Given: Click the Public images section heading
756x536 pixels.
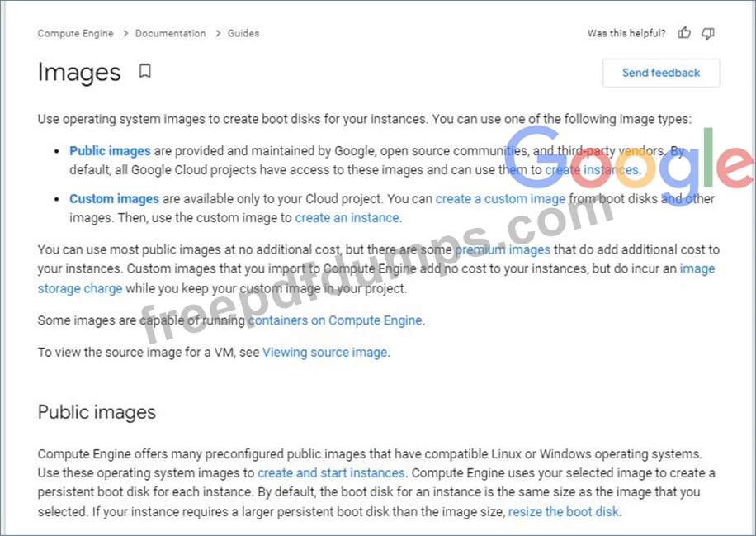Looking at the screenshot, I should (x=97, y=412).
